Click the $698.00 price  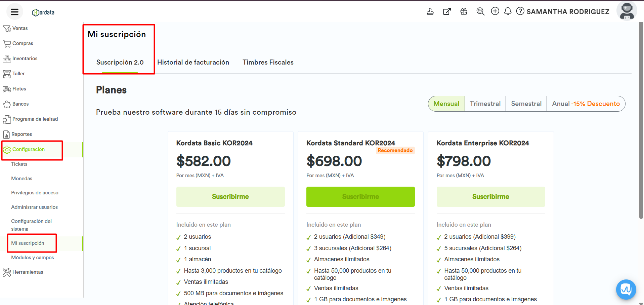click(x=334, y=161)
